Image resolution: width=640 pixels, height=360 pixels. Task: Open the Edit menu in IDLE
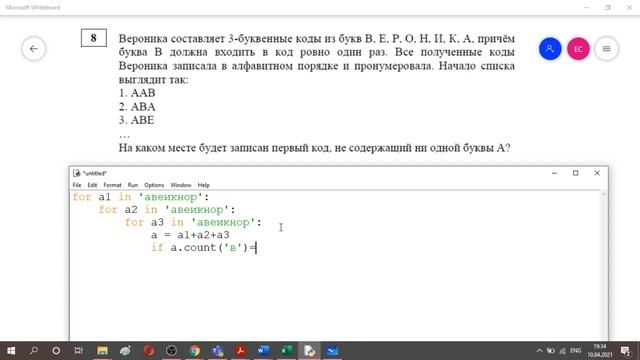point(92,185)
